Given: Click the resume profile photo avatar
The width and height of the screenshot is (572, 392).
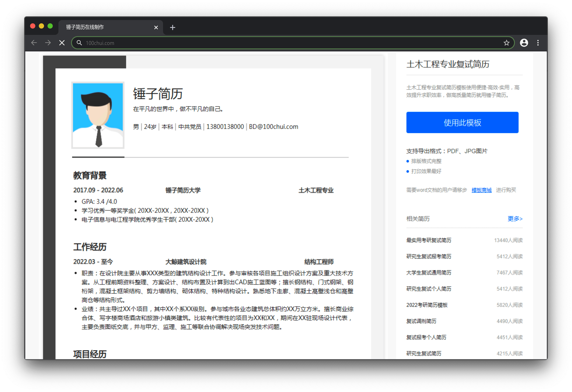Looking at the screenshot, I should [x=98, y=115].
